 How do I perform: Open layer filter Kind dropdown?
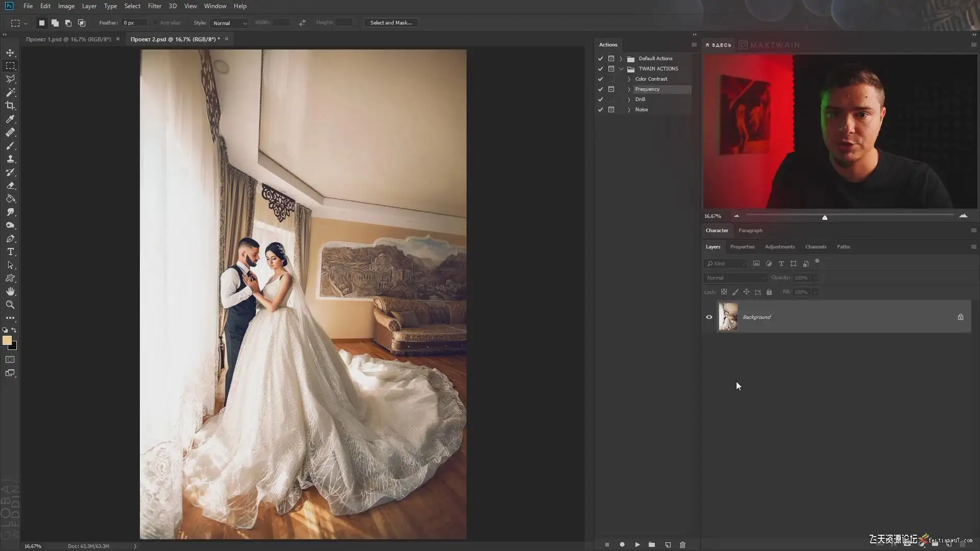click(x=725, y=264)
